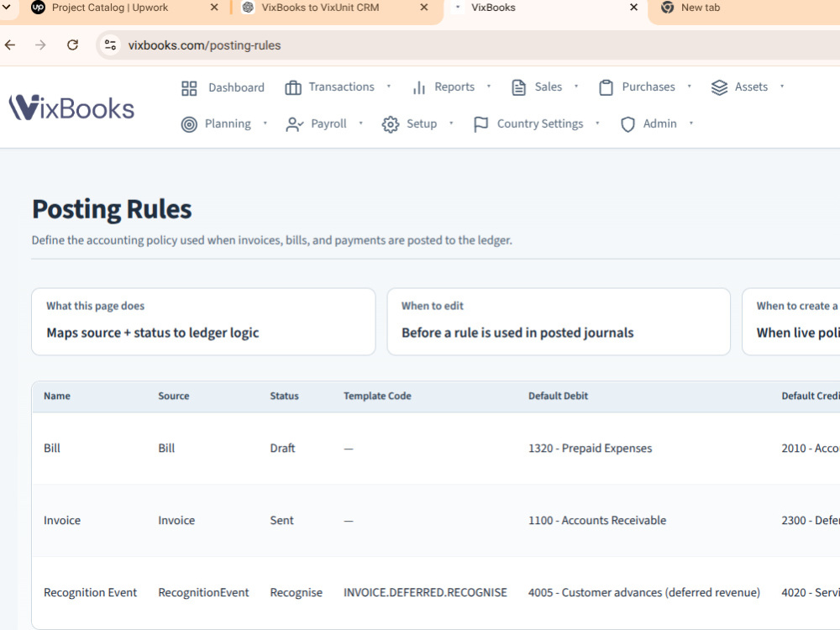
Task: Open the tab search chevron
Action: tap(7, 8)
